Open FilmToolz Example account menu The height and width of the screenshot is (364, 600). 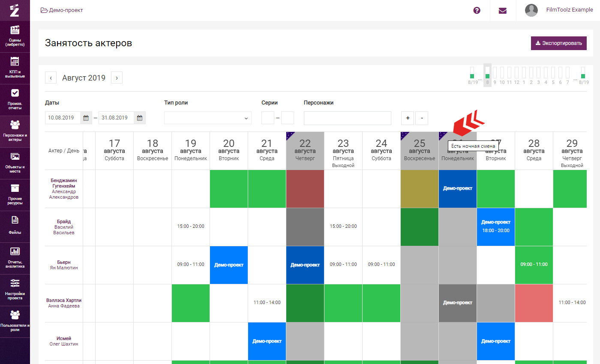pos(570,10)
